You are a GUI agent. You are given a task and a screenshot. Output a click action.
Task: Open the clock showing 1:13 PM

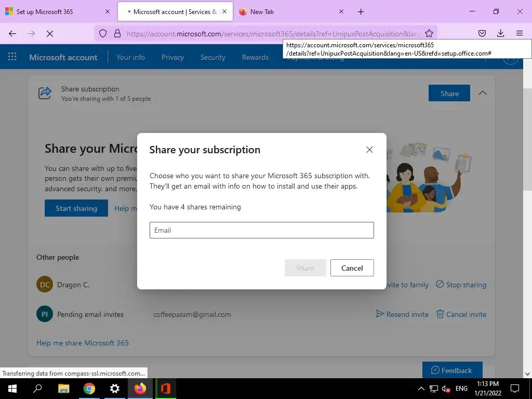487,389
